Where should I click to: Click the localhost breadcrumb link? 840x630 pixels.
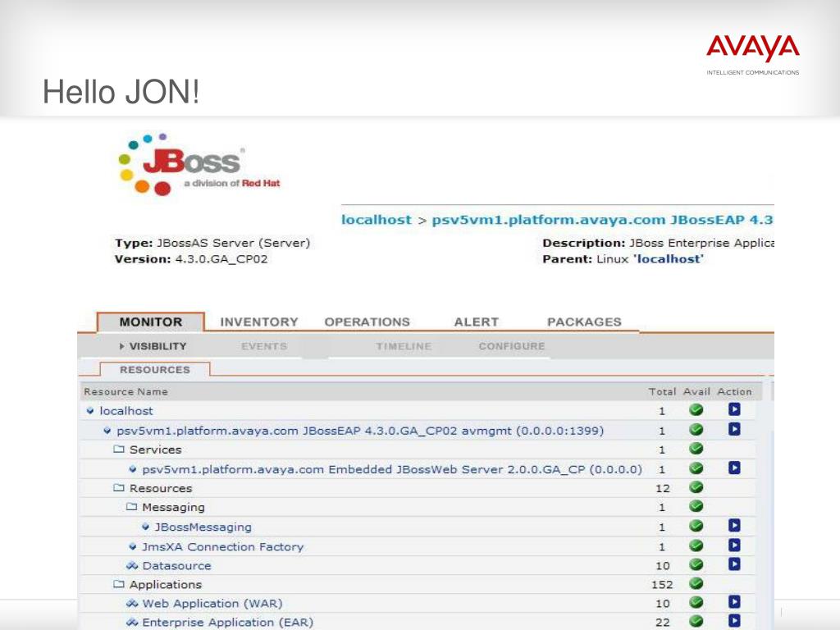point(376,220)
